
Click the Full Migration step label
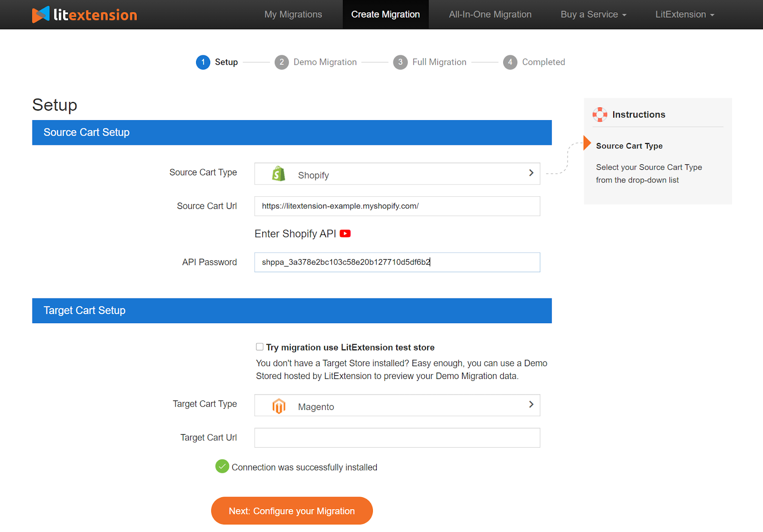click(x=439, y=62)
